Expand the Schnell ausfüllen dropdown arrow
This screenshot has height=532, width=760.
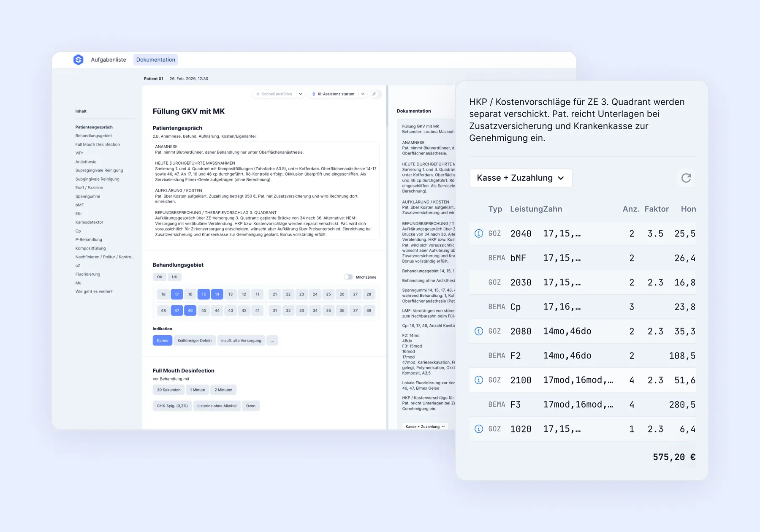tap(301, 94)
